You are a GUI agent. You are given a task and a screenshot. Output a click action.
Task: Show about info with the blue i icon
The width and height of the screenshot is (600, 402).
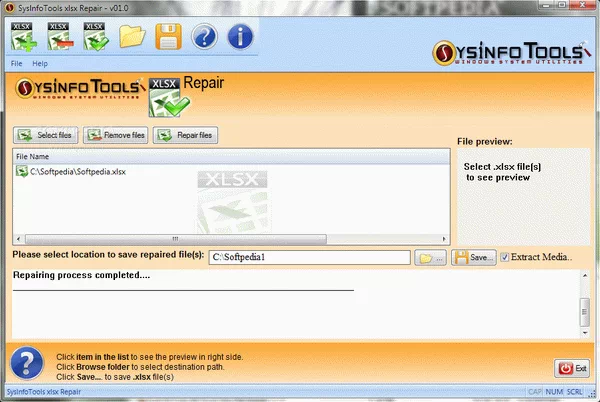(x=240, y=37)
